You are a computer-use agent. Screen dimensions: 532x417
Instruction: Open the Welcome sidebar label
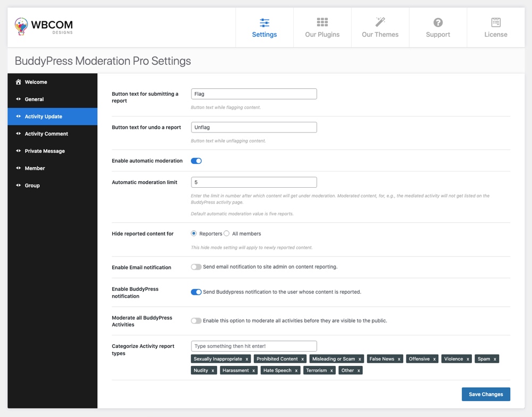[x=36, y=82]
